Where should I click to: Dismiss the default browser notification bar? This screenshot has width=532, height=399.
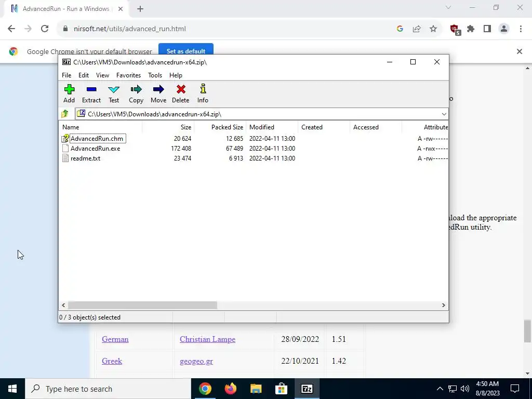[519, 51]
